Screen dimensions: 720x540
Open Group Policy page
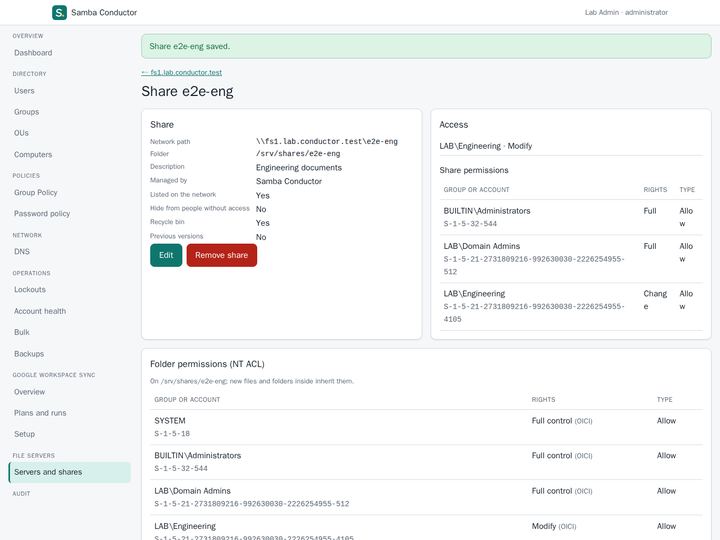click(35, 192)
